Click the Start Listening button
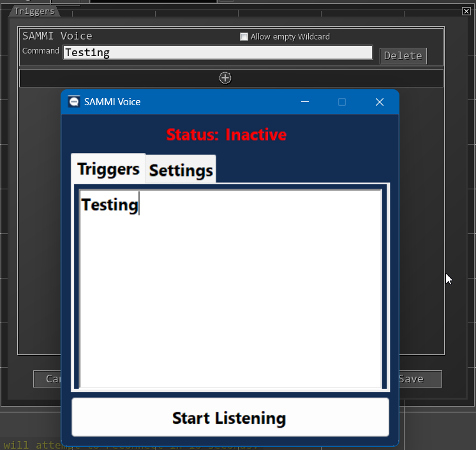Viewport: 476px width, 450px height. coord(230,417)
